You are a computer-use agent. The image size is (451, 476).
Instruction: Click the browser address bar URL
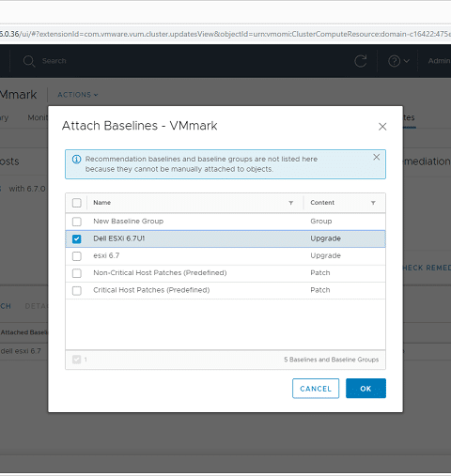[225, 34]
